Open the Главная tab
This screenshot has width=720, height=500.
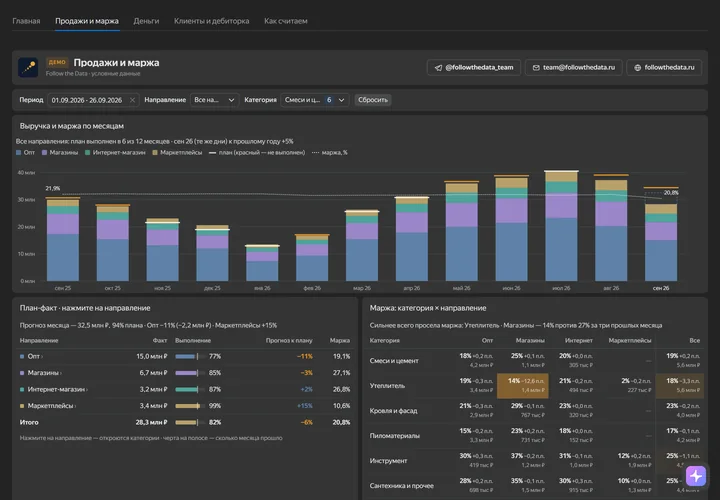coord(26,21)
